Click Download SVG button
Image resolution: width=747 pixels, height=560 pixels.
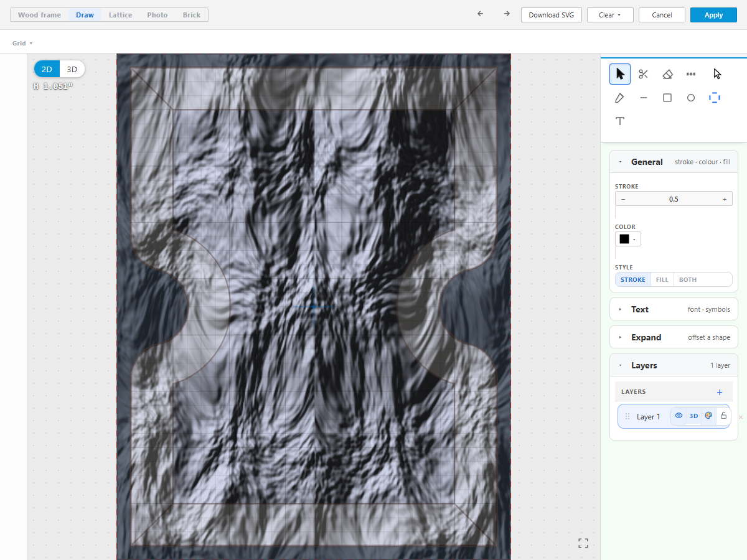tap(552, 15)
